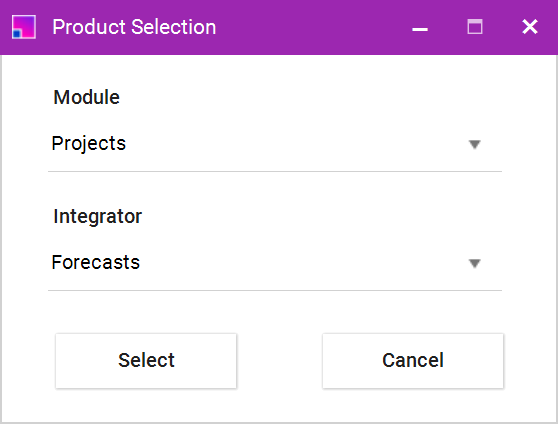The height and width of the screenshot is (424, 558).
Task: Click the gray triangle beside Projects
Action: click(475, 144)
